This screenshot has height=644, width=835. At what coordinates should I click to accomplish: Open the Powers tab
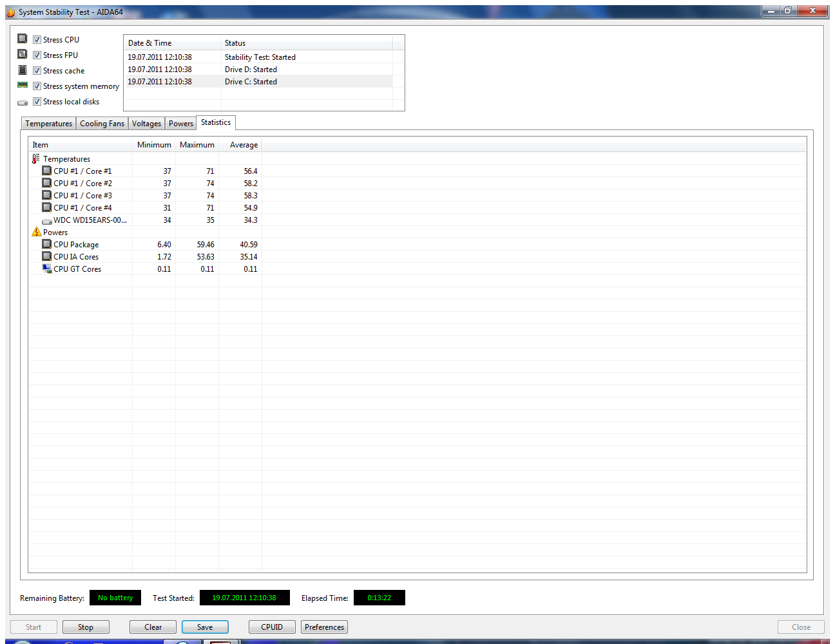click(x=181, y=124)
